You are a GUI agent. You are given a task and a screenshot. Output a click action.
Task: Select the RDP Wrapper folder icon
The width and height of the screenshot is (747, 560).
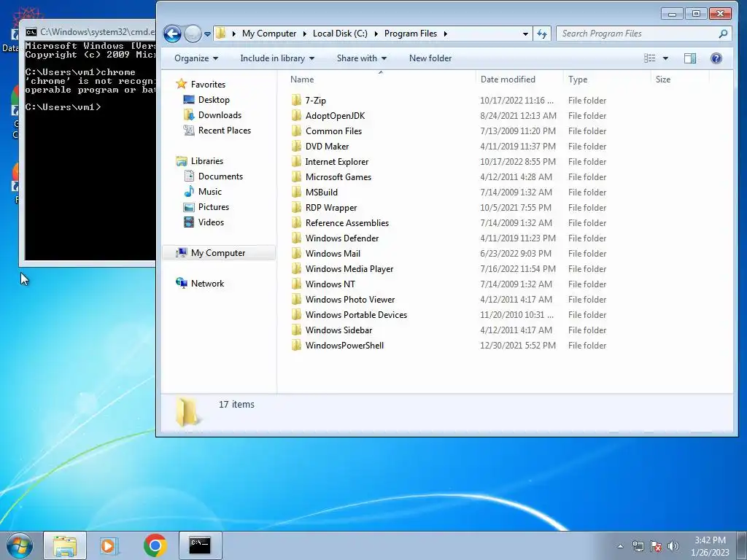pyautogui.click(x=296, y=207)
